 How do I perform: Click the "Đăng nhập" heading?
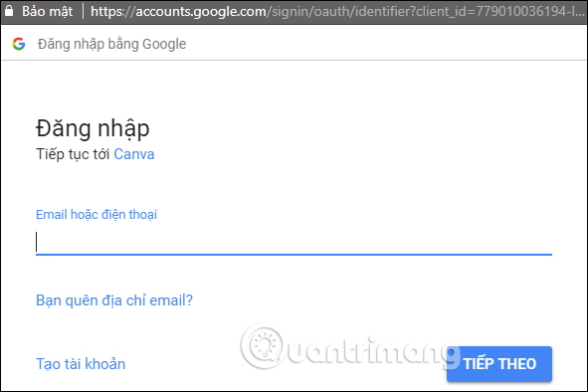tap(93, 128)
